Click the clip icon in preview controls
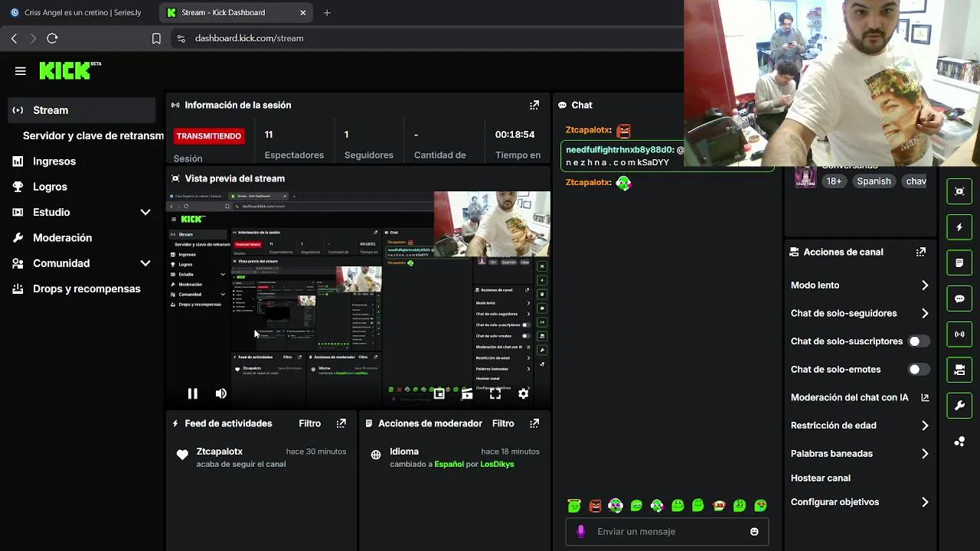This screenshot has height=551, width=980. [467, 394]
